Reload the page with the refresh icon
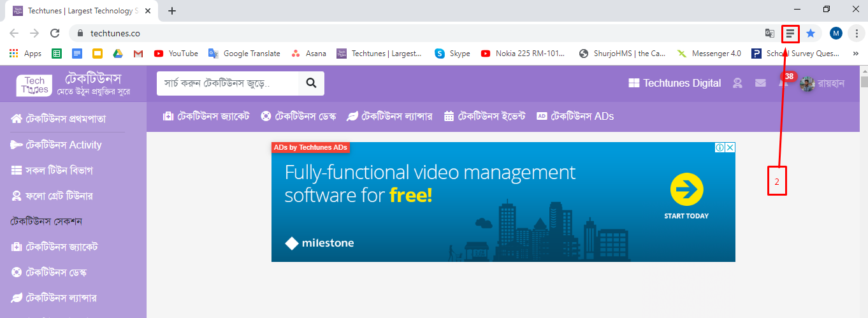Image resolution: width=868 pixels, height=318 pixels. click(55, 33)
